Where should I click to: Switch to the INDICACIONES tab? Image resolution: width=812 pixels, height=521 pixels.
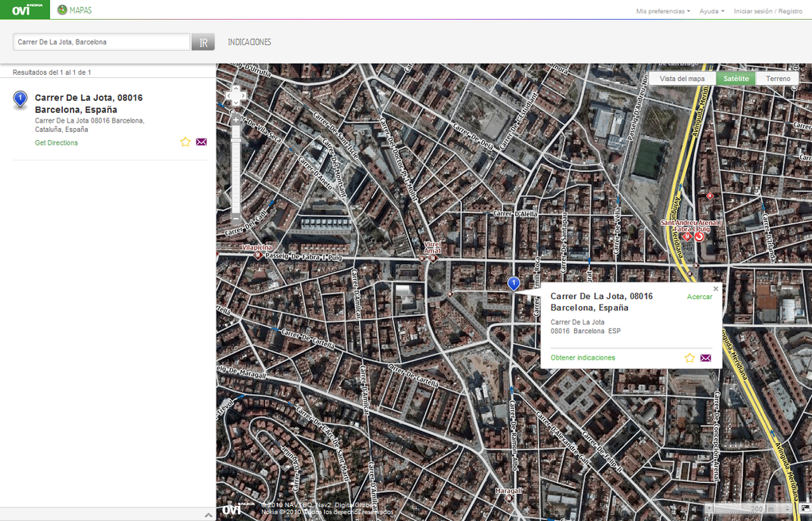(249, 41)
